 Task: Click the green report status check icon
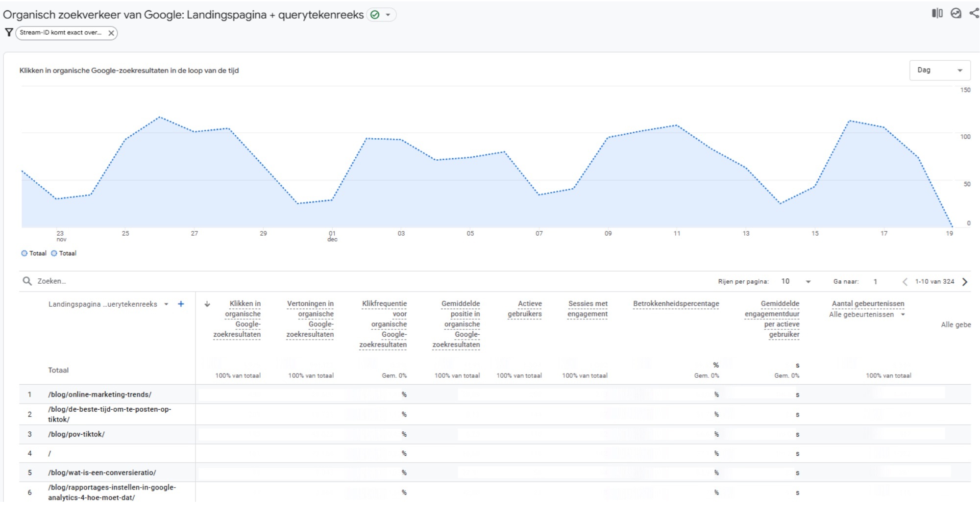pyautogui.click(x=375, y=15)
